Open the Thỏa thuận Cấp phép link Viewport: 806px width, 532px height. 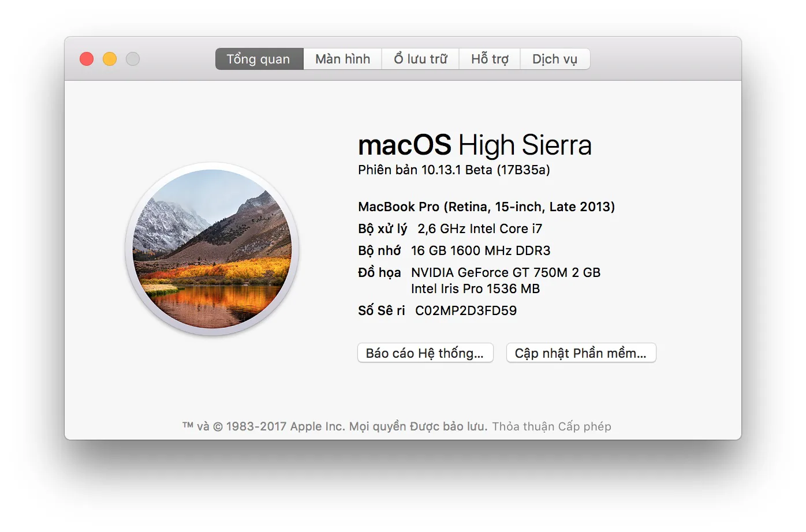click(x=551, y=426)
